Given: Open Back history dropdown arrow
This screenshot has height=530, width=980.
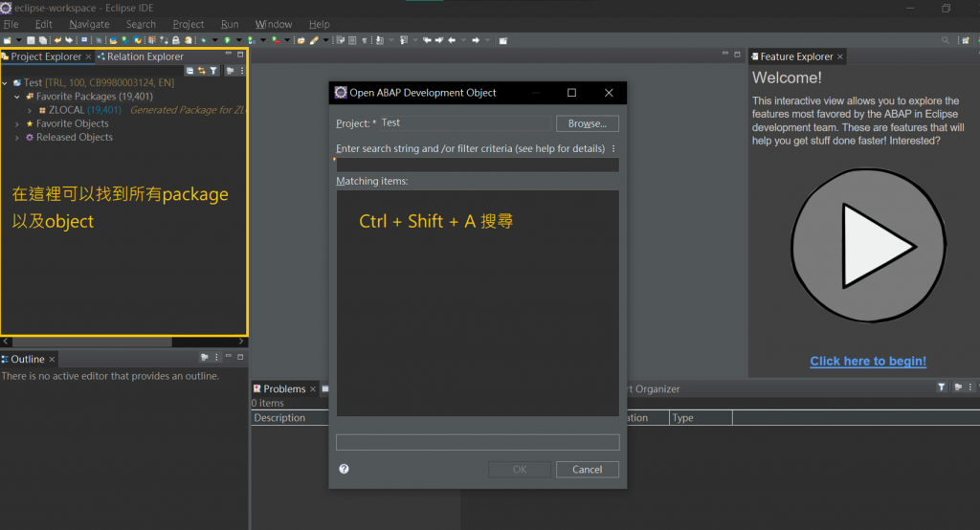Looking at the screenshot, I should pyautogui.click(x=463, y=40).
